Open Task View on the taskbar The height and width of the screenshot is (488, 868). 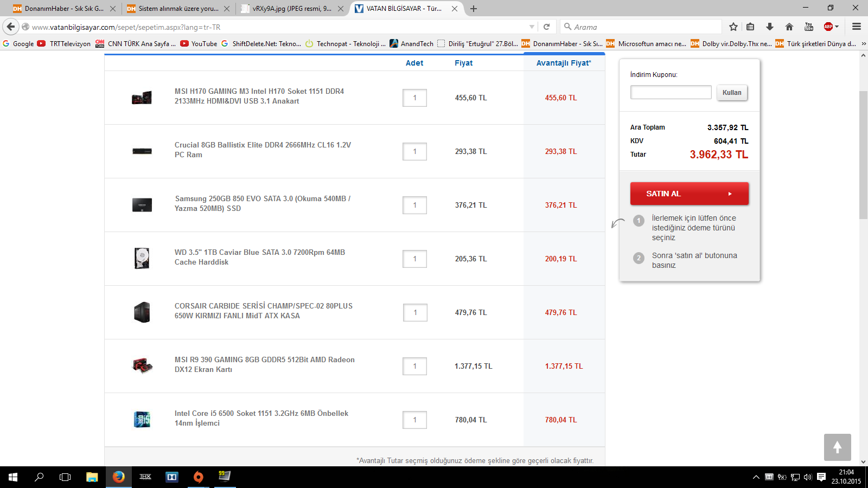[x=65, y=477]
